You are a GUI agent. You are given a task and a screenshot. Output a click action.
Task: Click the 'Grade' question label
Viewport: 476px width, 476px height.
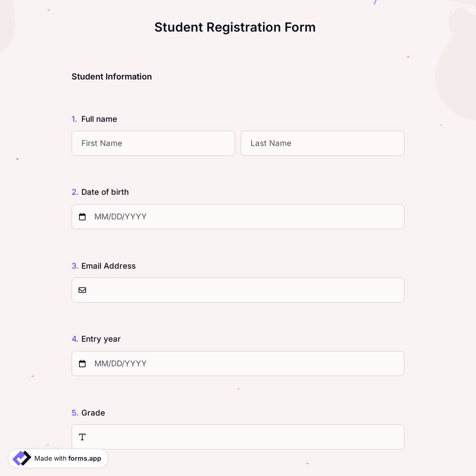[x=93, y=413]
